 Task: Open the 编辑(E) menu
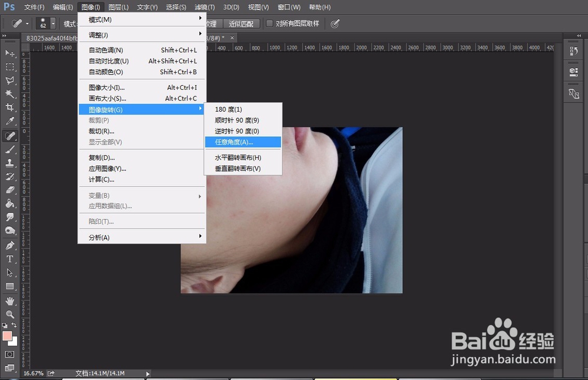pos(63,7)
